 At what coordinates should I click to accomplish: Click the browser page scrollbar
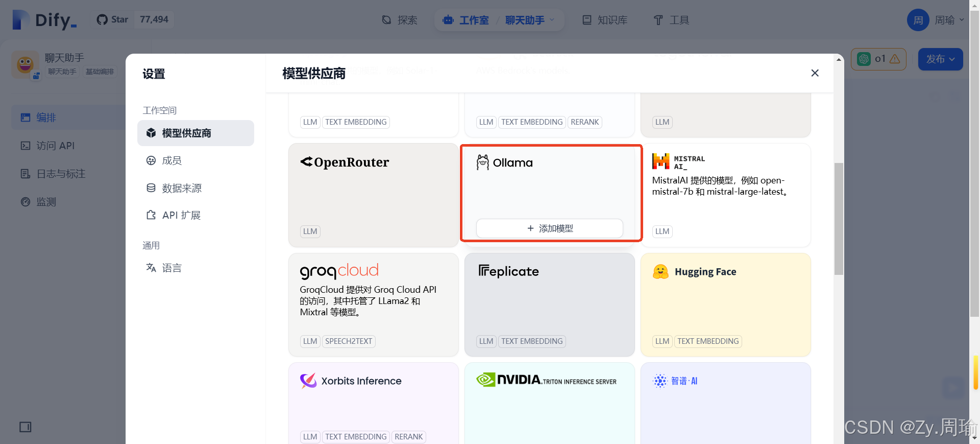tap(974, 163)
